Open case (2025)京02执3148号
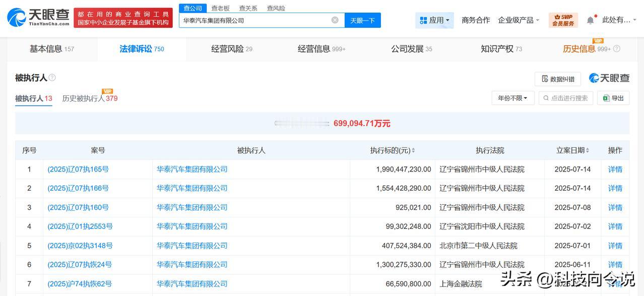 [80, 246]
